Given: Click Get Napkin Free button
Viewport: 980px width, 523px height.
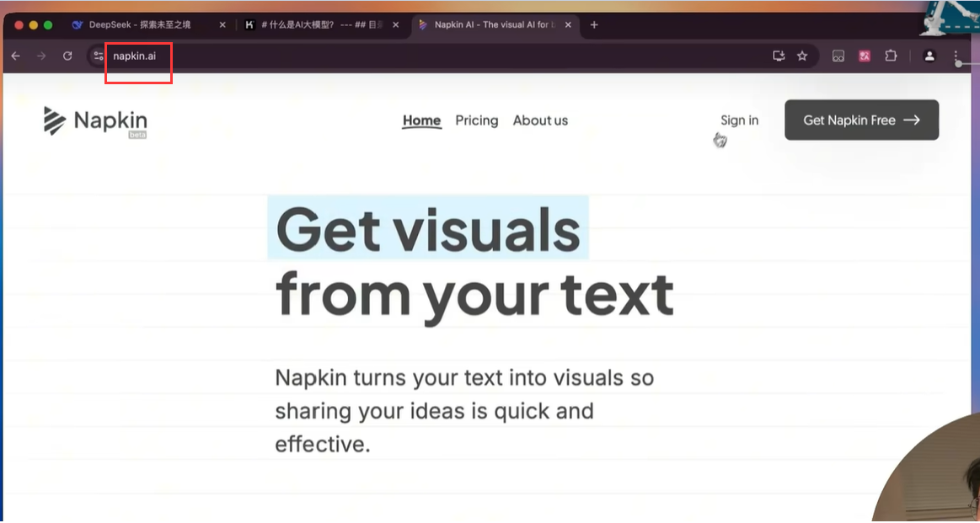Looking at the screenshot, I should point(861,120).
